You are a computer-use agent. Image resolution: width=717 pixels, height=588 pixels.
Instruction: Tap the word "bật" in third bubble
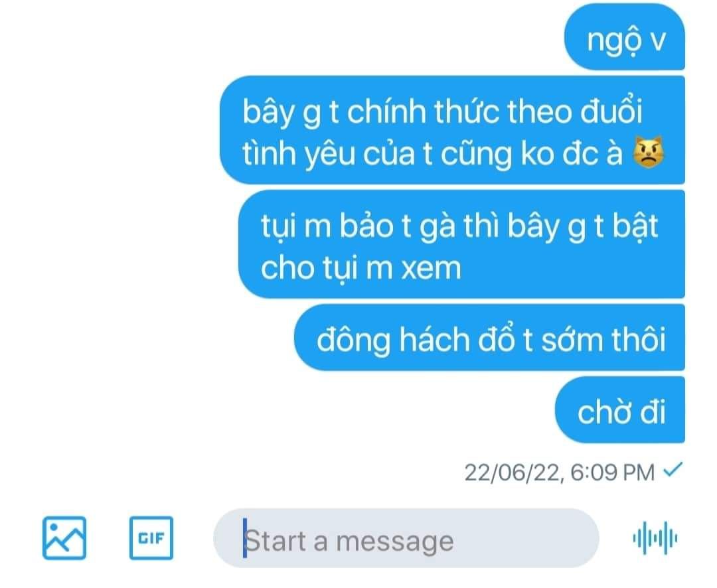pos(635,226)
